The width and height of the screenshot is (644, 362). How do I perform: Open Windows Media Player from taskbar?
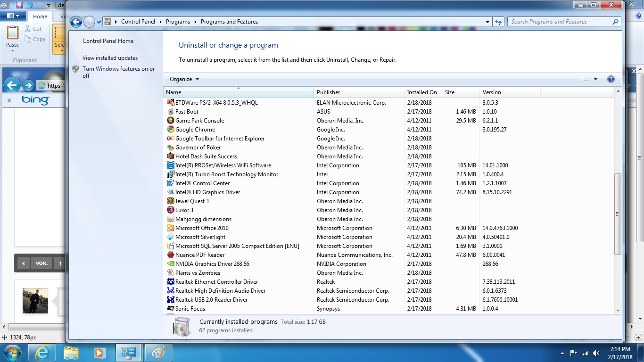[x=99, y=353]
